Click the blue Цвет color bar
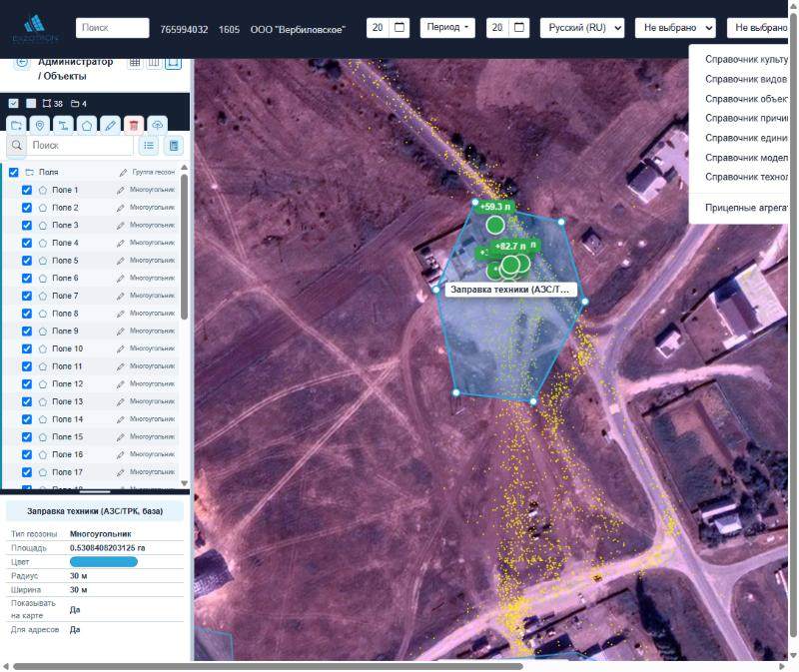The image size is (799, 672). click(x=104, y=562)
